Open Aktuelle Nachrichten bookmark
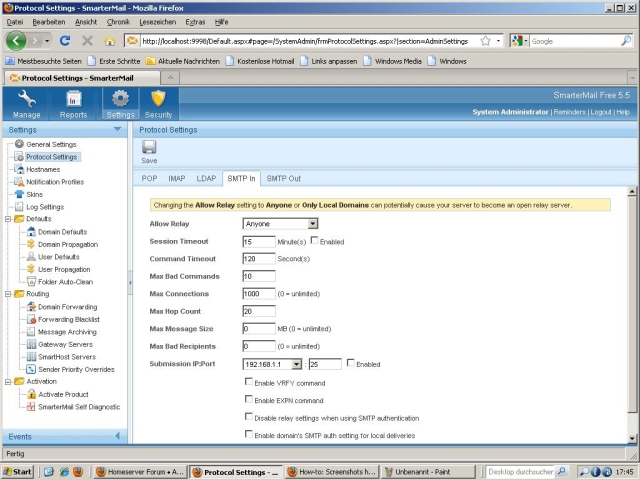This screenshot has width=640, height=480. pos(183,61)
